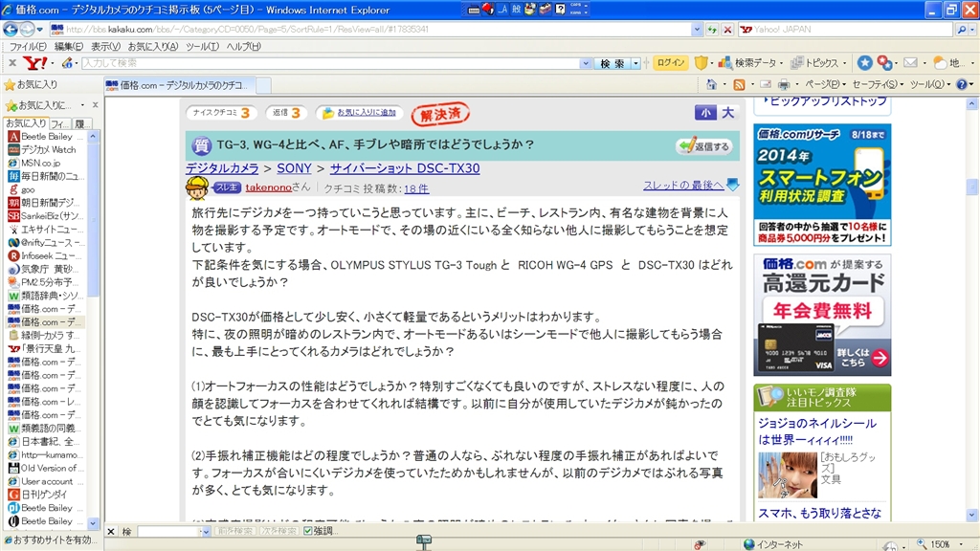Open the zoom level 150% dropdown
980x551 pixels.
tap(961, 544)
